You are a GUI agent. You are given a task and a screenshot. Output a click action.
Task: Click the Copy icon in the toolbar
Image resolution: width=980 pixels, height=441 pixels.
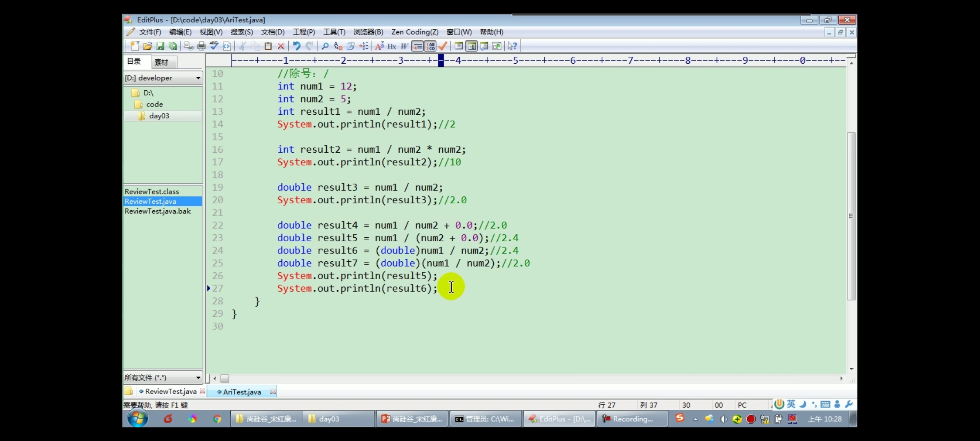pyautogui.click(x=256, y=46)
